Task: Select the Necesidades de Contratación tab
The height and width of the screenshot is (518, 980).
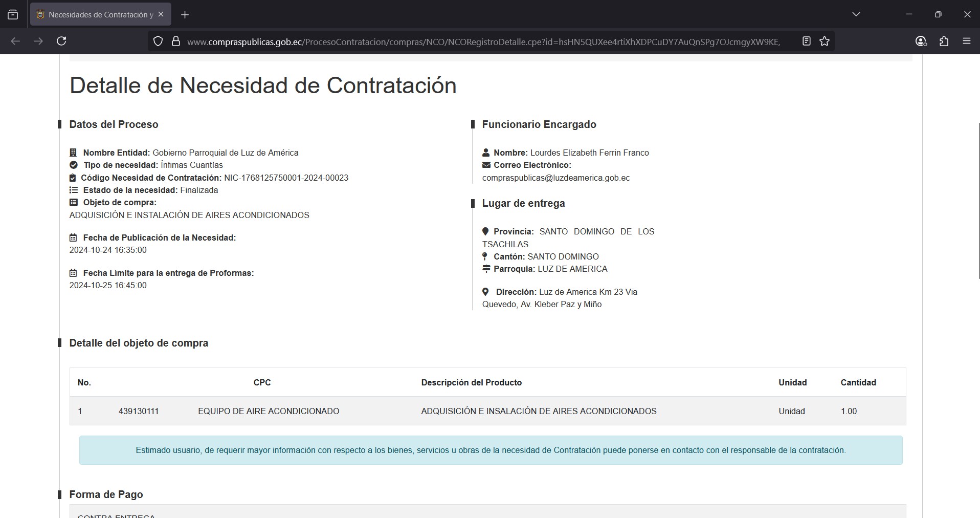Action: [x=101, y=14]
